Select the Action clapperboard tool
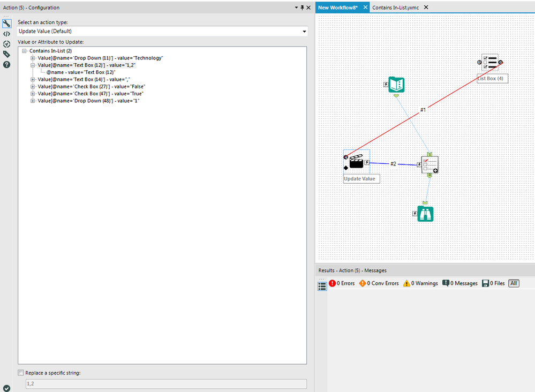535x392 pixels. click(356, 162)
